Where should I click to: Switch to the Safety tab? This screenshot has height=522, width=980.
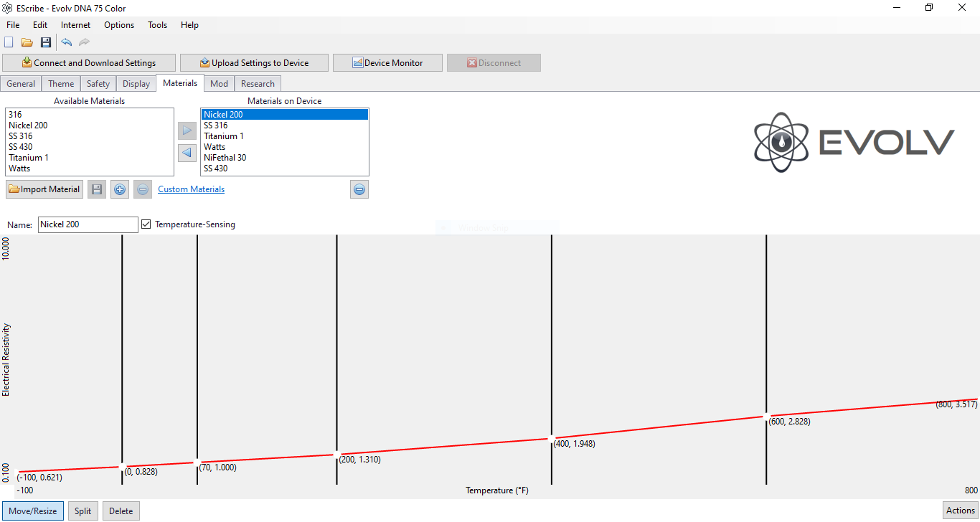98,84
